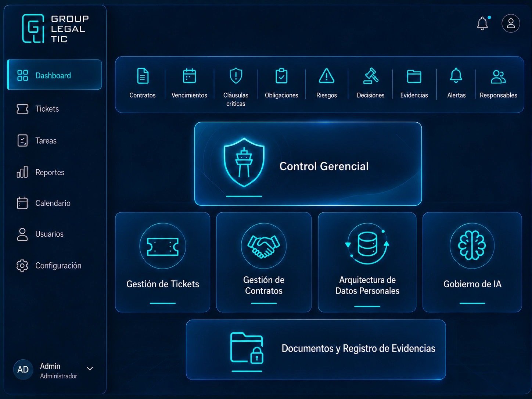Open the notifications bell in the header
The width and height of the screenshot is (532, 399).
coord(482,23)
